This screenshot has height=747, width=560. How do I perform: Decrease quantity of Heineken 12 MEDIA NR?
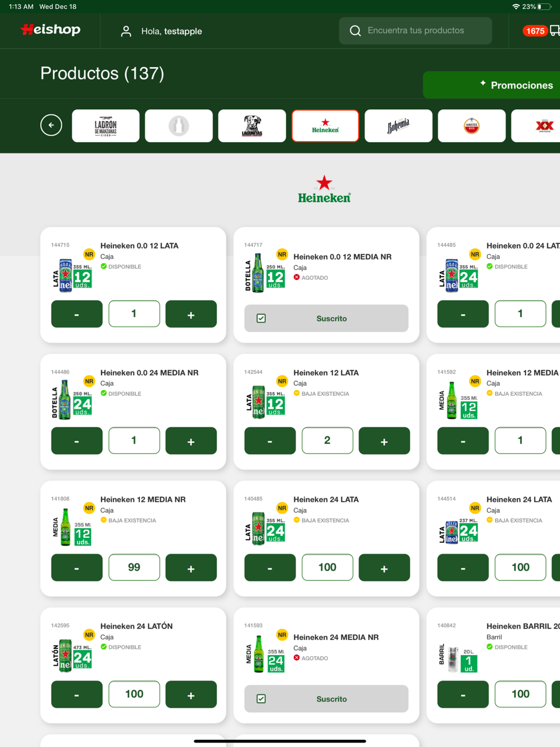pos(77,568)
